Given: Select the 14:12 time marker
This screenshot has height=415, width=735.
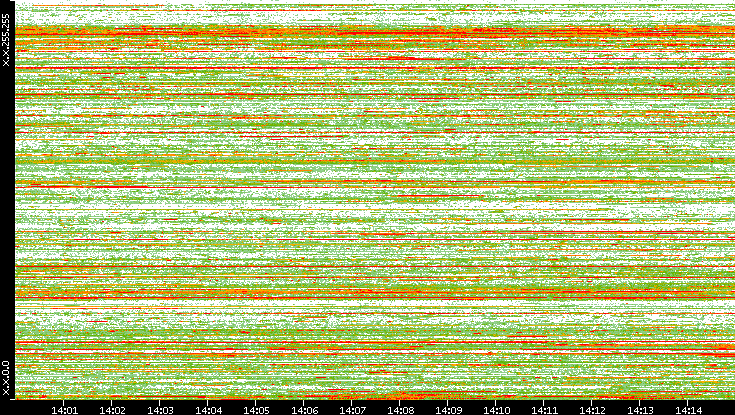Looking at the screenshot, I should (x=593, y=409).
